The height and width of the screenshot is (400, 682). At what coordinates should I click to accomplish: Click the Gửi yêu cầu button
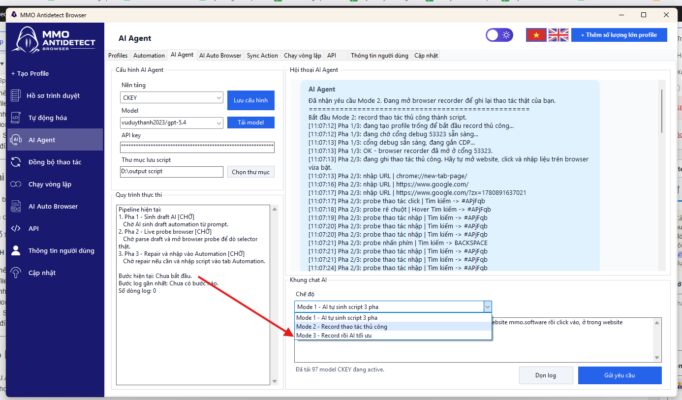click(x=619, y=375)
